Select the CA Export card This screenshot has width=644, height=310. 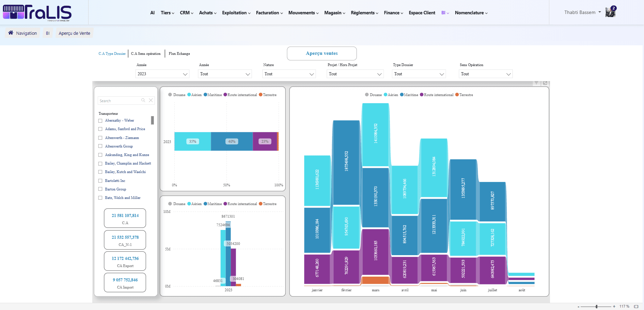[x=125, y=261]
